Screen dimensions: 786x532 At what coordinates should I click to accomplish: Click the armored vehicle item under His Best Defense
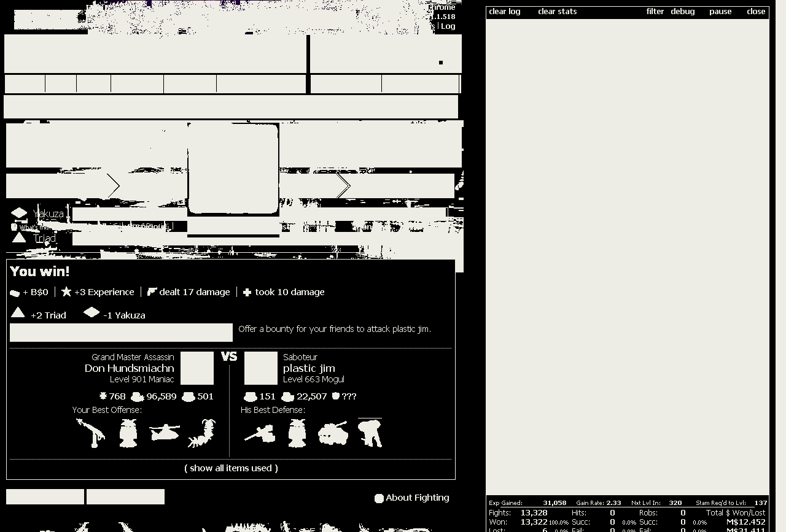coord(333,433)
